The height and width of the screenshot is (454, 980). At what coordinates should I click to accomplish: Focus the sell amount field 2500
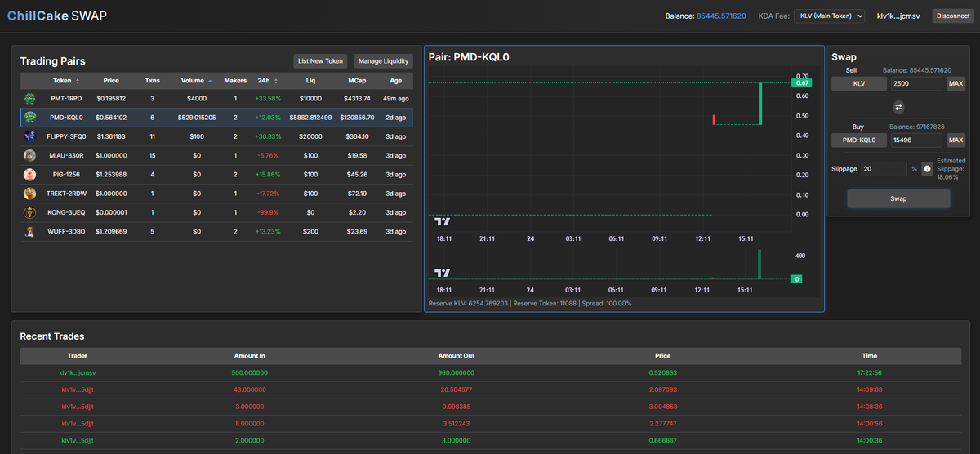coord(916,83)
